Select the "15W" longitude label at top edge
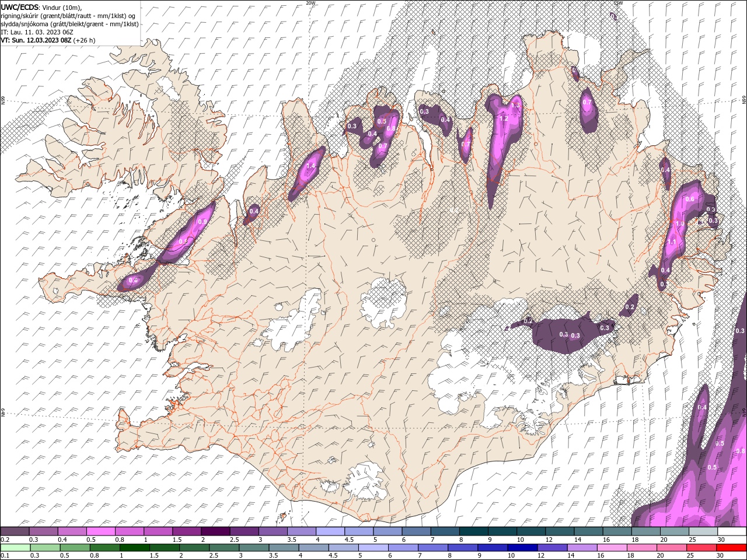747x560 pixels. 618,3
